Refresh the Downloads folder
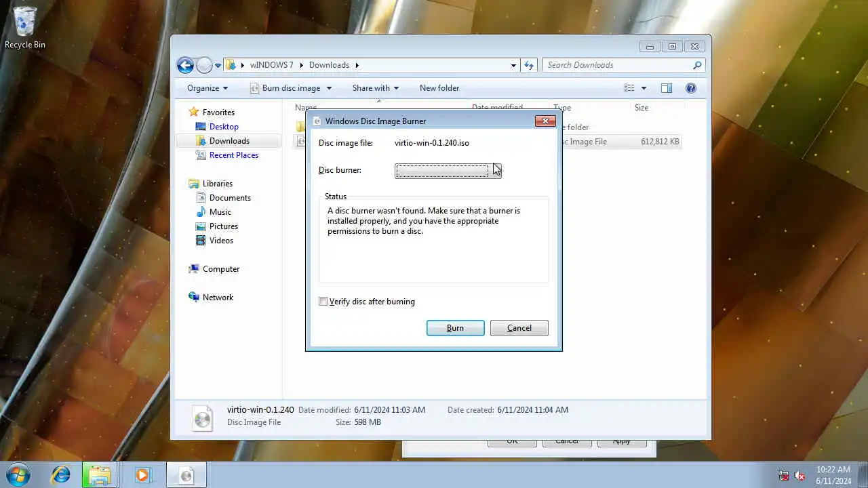The width and height of the screenshot is (868, 488). [x=529, y=65]
